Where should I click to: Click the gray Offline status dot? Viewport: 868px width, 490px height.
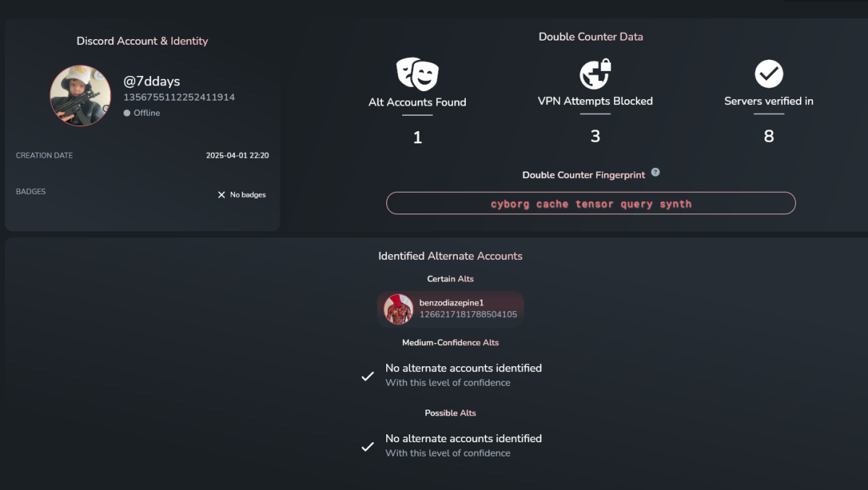coord(127,113)
